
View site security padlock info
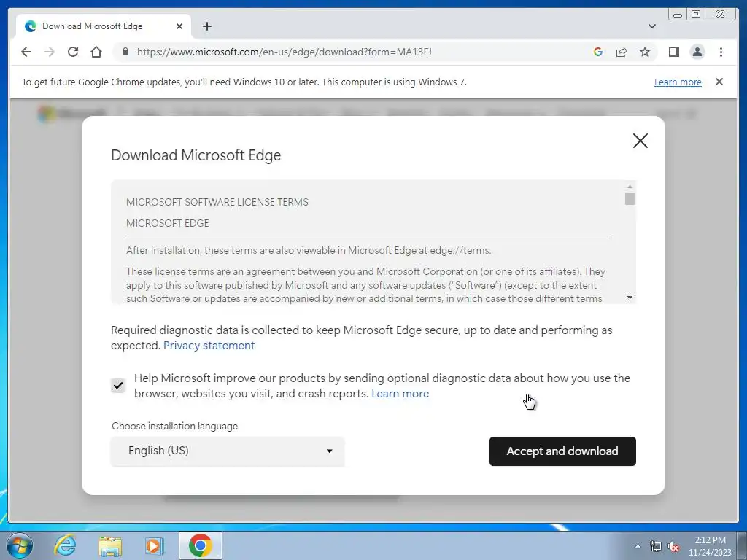[x=125, y=52]
